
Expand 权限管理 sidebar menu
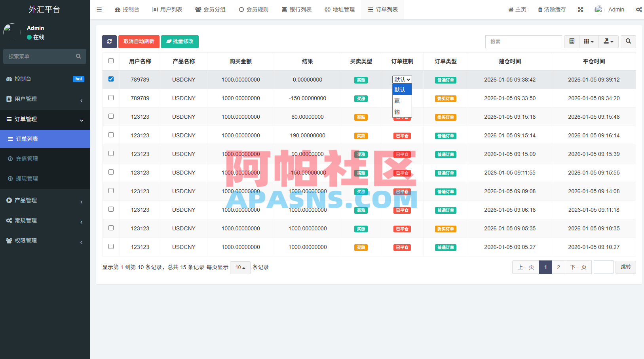point(45,241)
